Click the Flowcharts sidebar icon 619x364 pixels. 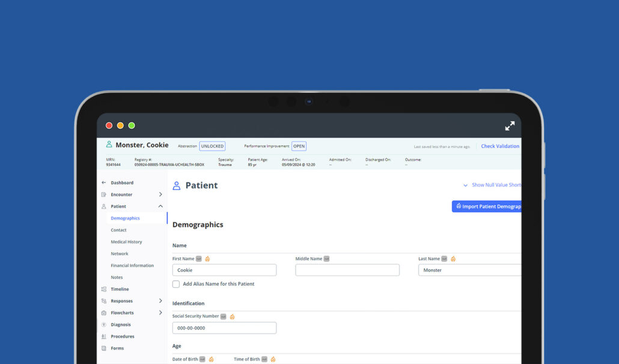[x=104, y=313]
